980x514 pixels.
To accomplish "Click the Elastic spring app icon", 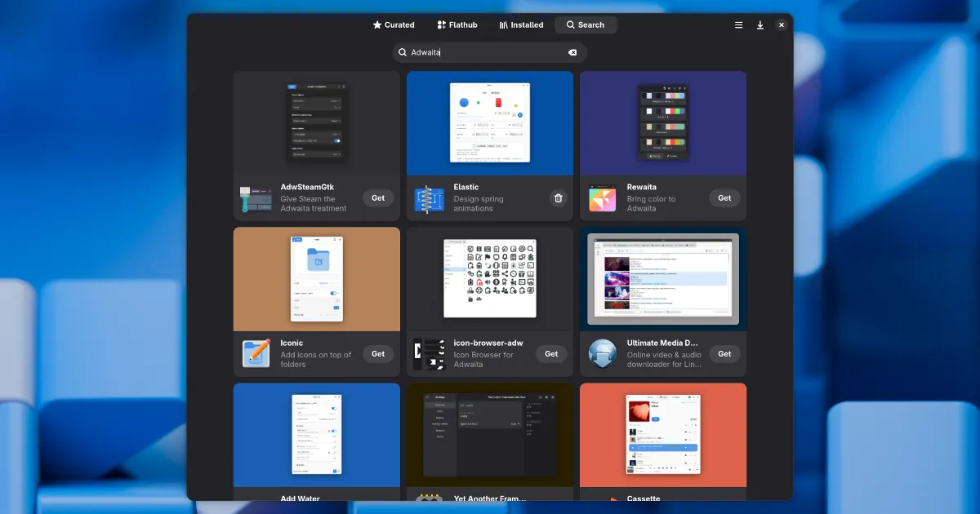I will [x=429, y=198].
